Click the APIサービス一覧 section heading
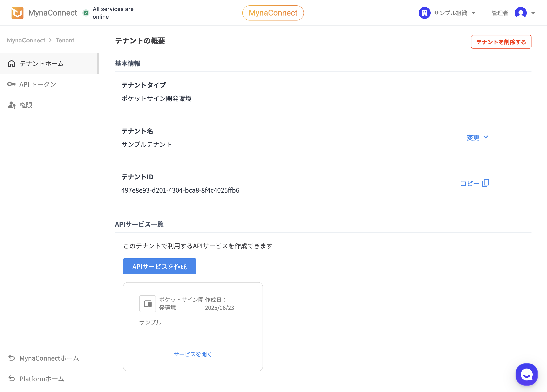Image resolution: width=547 pixels, height=392 pixels. coord(139,224)
